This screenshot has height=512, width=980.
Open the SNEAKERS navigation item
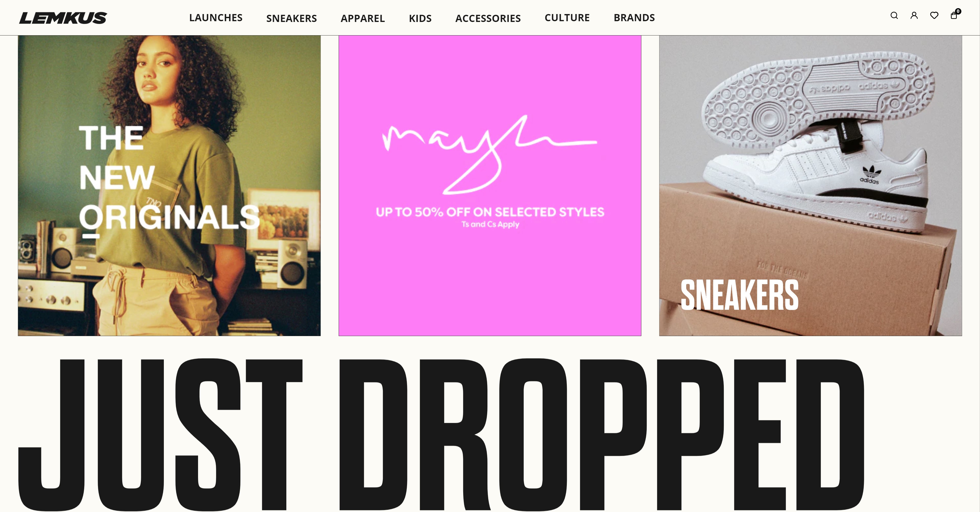(x=291, y=18)
